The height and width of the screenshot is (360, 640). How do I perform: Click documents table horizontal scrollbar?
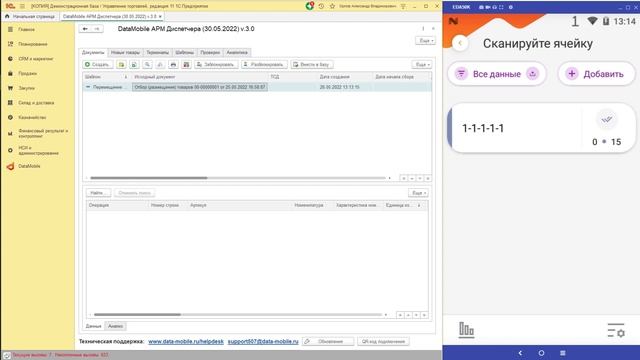(149, 178)
